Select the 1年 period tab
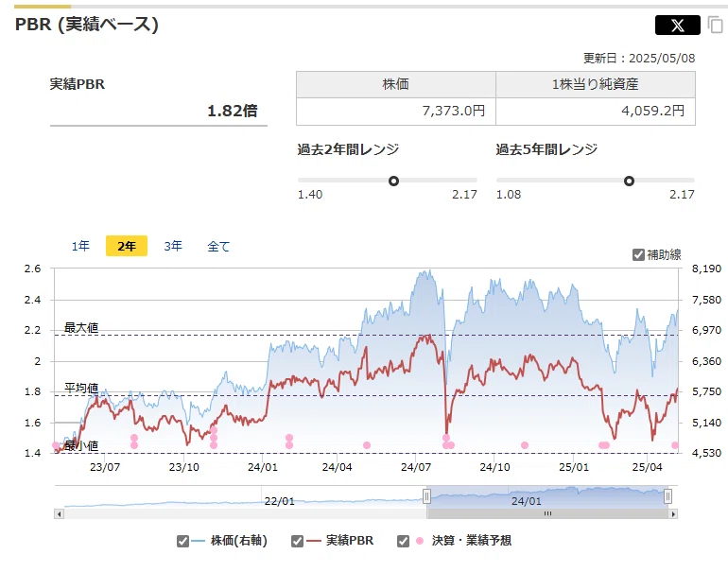 (x=80, y=246)
